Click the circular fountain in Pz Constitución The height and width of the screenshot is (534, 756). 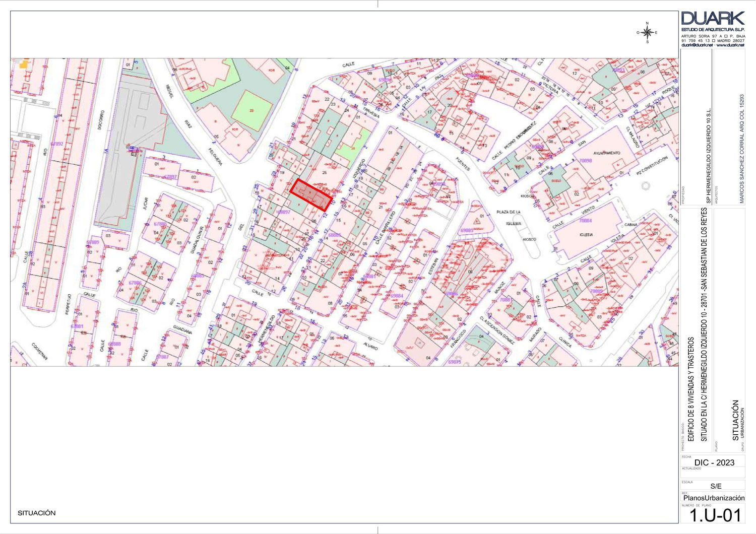click(x=646, y=186)
